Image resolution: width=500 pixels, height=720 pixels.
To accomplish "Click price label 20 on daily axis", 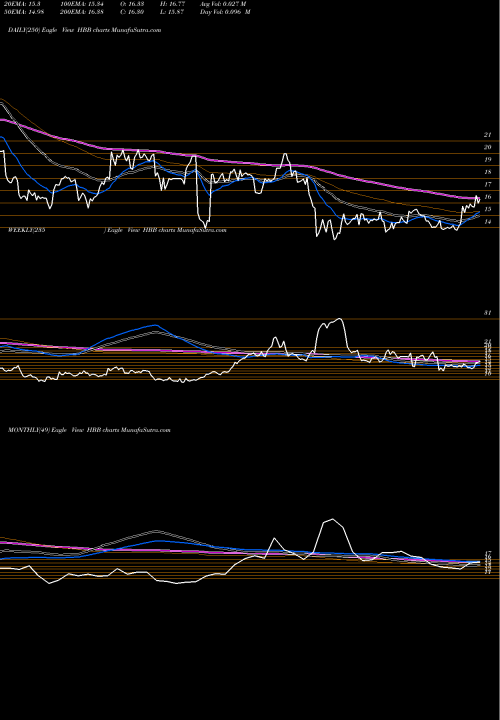I will (487, 147).
